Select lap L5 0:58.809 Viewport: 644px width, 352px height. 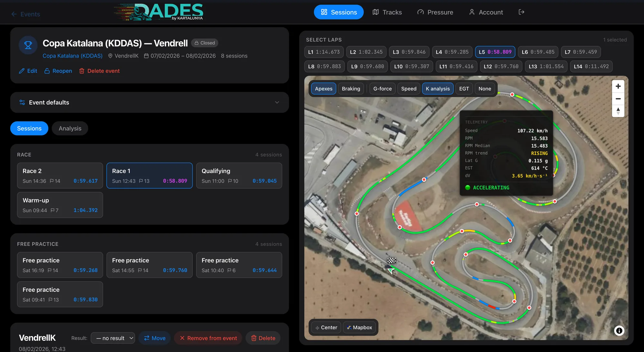coord(495,52)
